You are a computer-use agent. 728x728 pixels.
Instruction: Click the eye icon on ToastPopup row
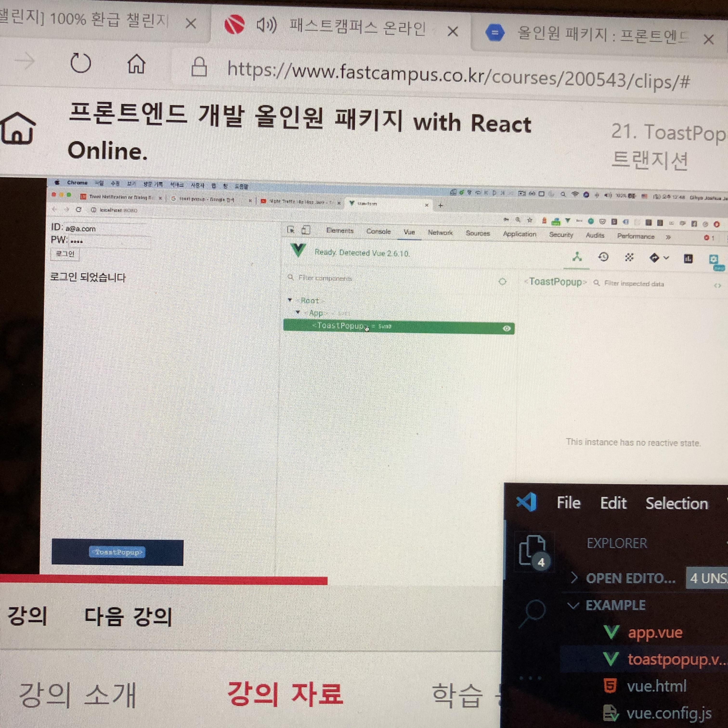click(507, 329)
